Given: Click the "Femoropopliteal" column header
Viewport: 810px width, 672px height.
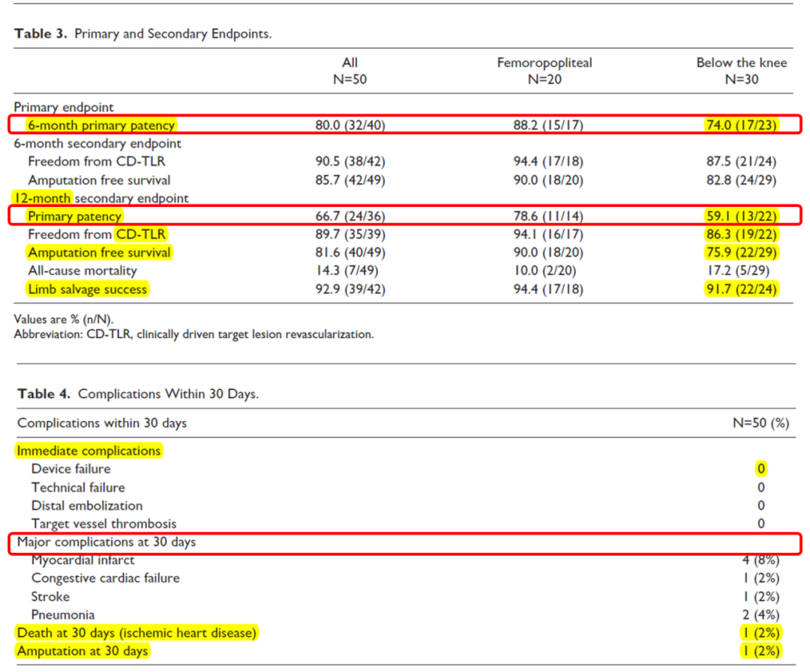Looking at the screenshot, I should (x=544, y=62).
